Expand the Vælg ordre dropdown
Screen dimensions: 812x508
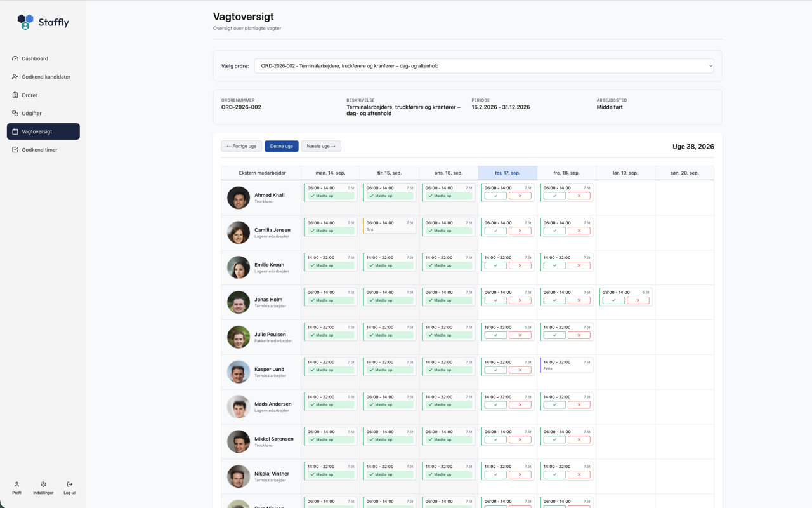pos(484,66)
